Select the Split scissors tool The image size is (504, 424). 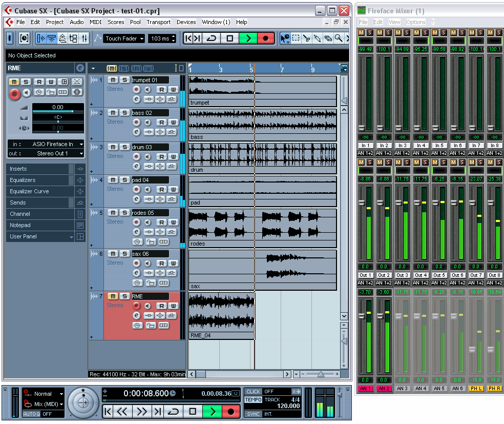click(x=307, y=38)
